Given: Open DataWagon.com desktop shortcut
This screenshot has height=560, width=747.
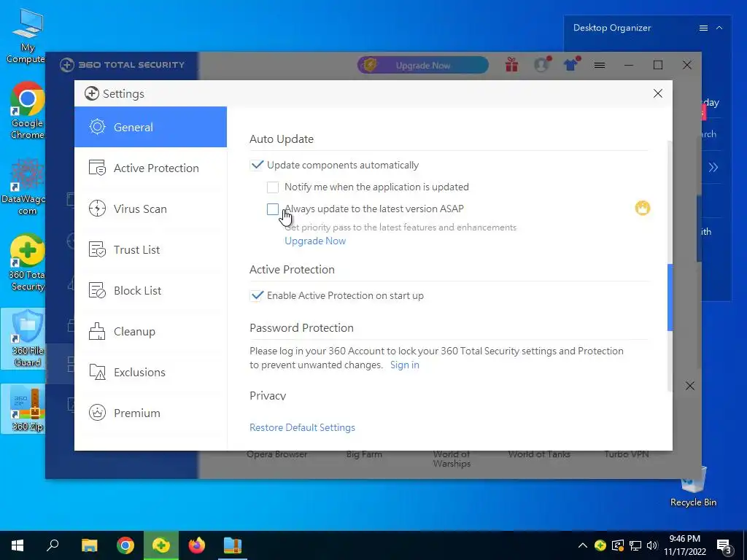Looking at the screenshot, I should 25,187.
